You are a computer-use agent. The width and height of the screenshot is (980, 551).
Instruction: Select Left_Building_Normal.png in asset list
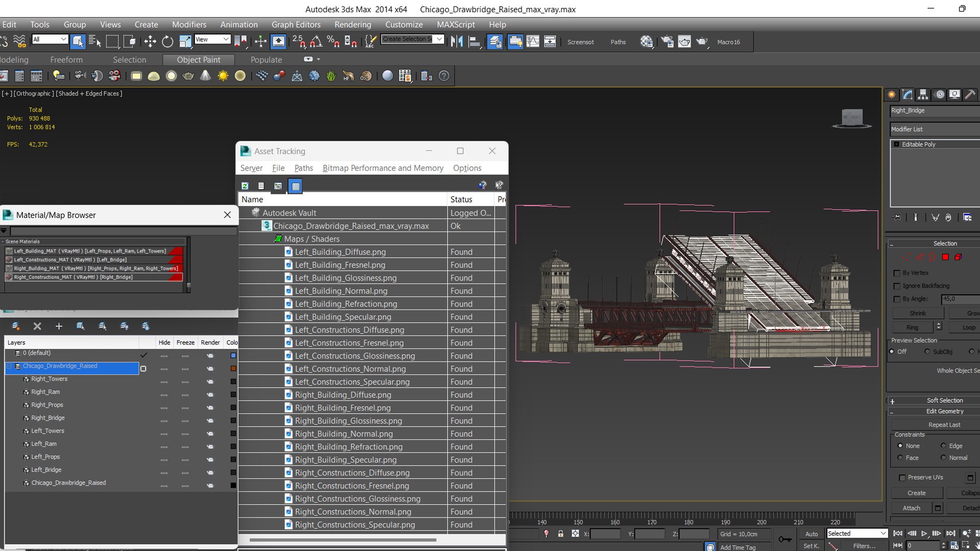pos(341,291)
